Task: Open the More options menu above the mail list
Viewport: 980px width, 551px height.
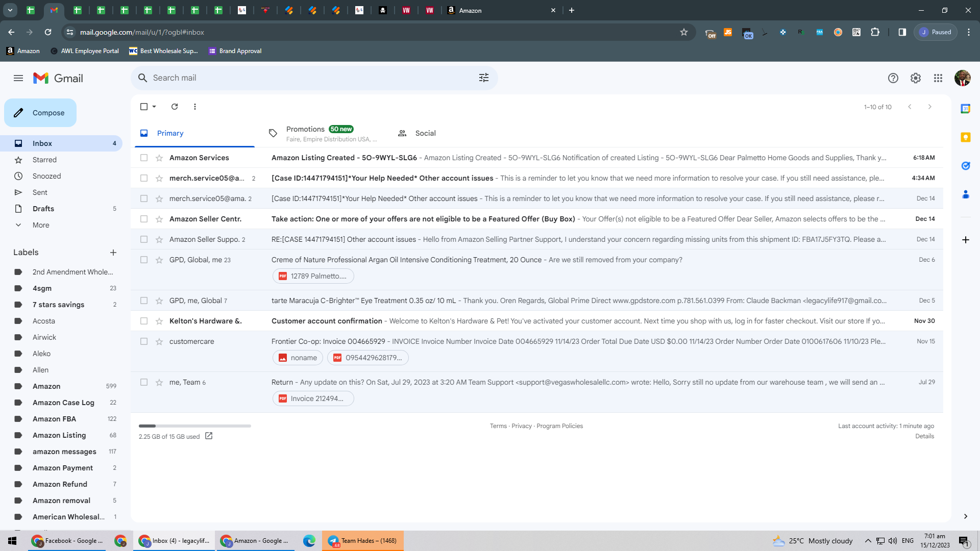Action: [x=195, y=107]
